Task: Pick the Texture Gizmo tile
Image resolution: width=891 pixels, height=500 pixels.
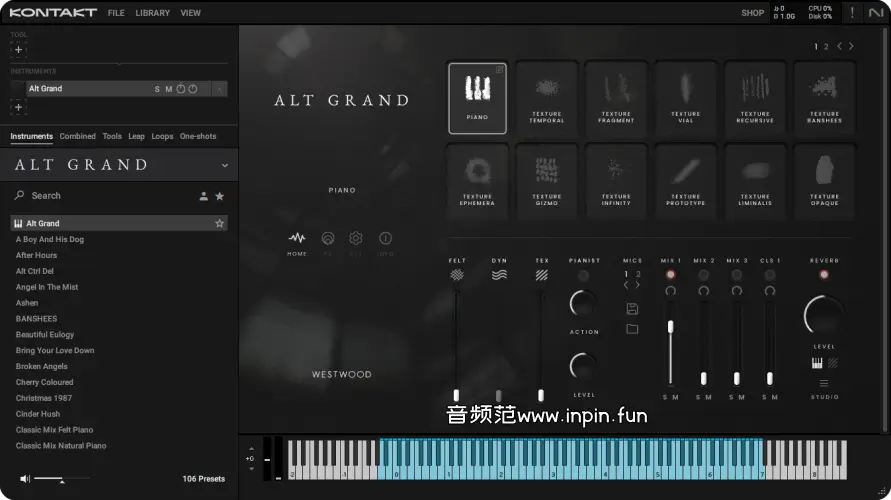Action: tap(547, 181)
